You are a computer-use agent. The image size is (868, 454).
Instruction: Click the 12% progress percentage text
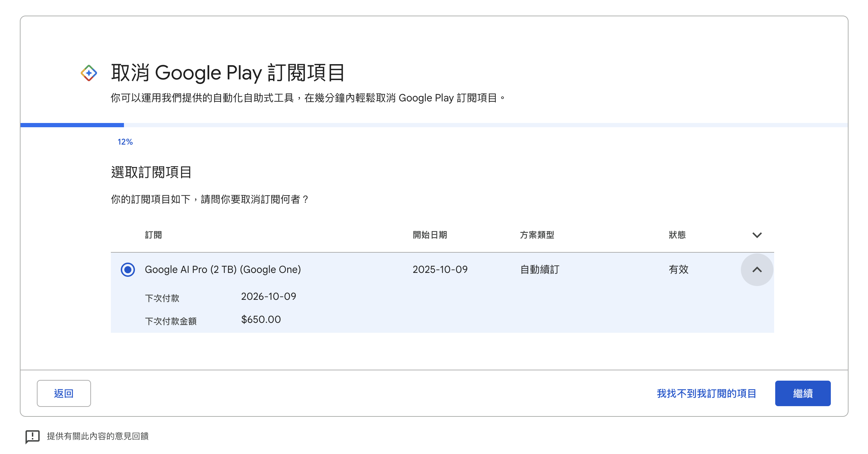click(125, 142)
